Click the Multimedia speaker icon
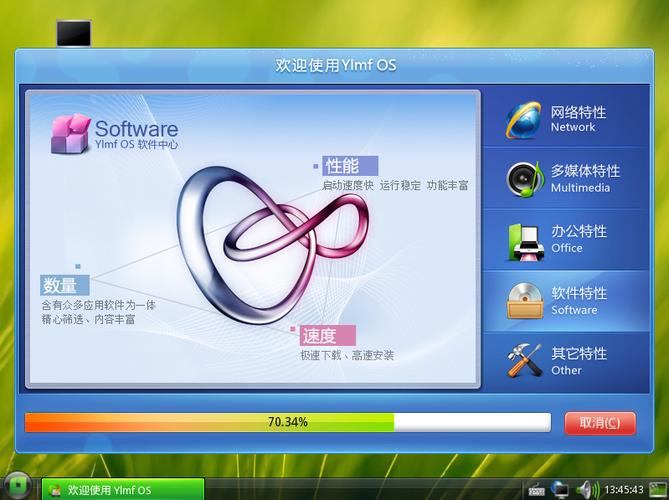The image size is (669, 500). (525, 179)
